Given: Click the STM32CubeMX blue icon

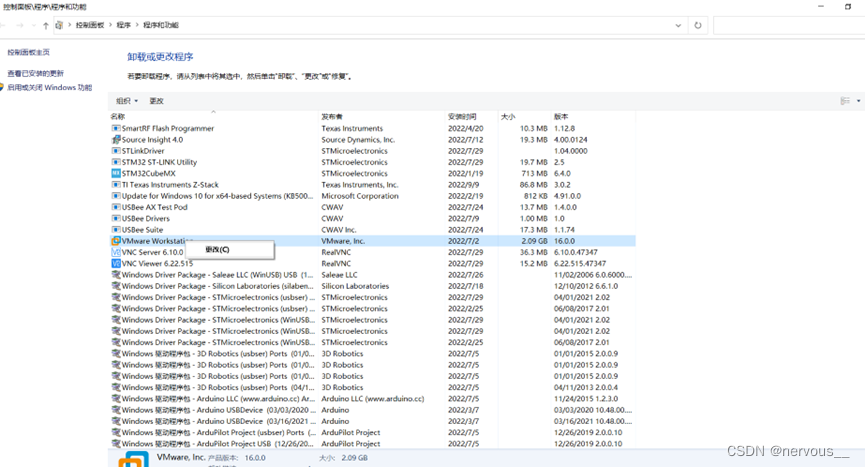Looking at the screenshot, I should pos(116,173).
